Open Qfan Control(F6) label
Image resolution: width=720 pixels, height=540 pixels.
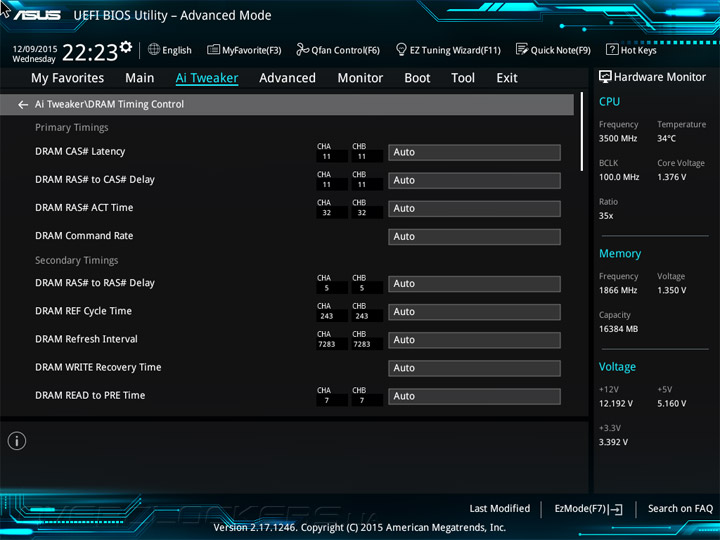[x=345, y=50]
